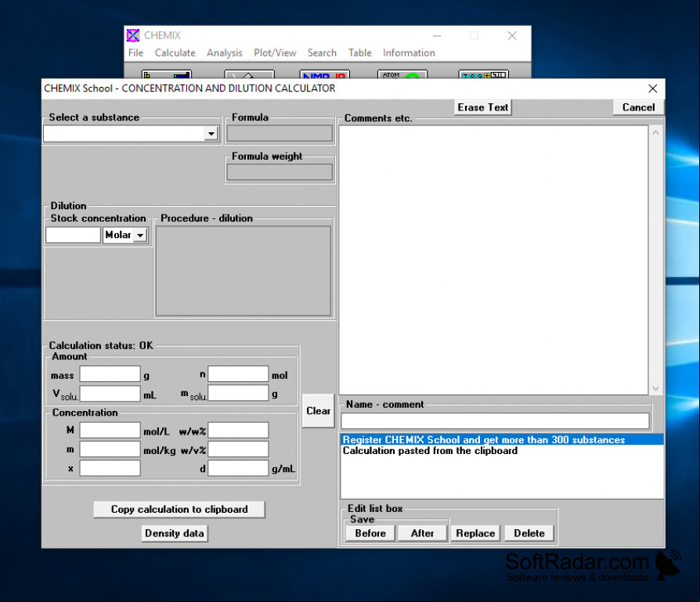Close the Concentration and Dilution Calculator dialog
The image size is (700, 602).
coord(653,88)
